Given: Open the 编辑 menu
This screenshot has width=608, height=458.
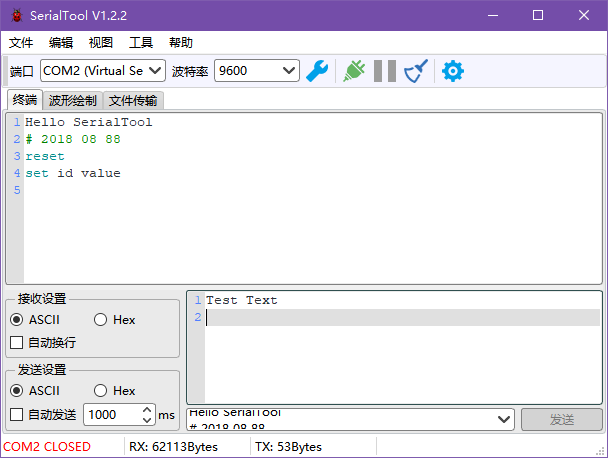Looking at the screenshot, I should [x=61, y=43].
